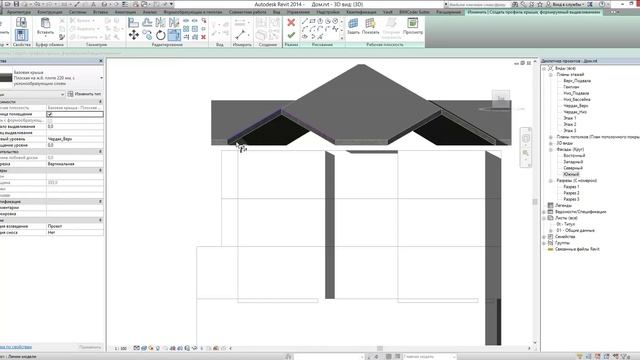
Task: Expand Ведомости/Спецификации node
Action: click(544, 212)
